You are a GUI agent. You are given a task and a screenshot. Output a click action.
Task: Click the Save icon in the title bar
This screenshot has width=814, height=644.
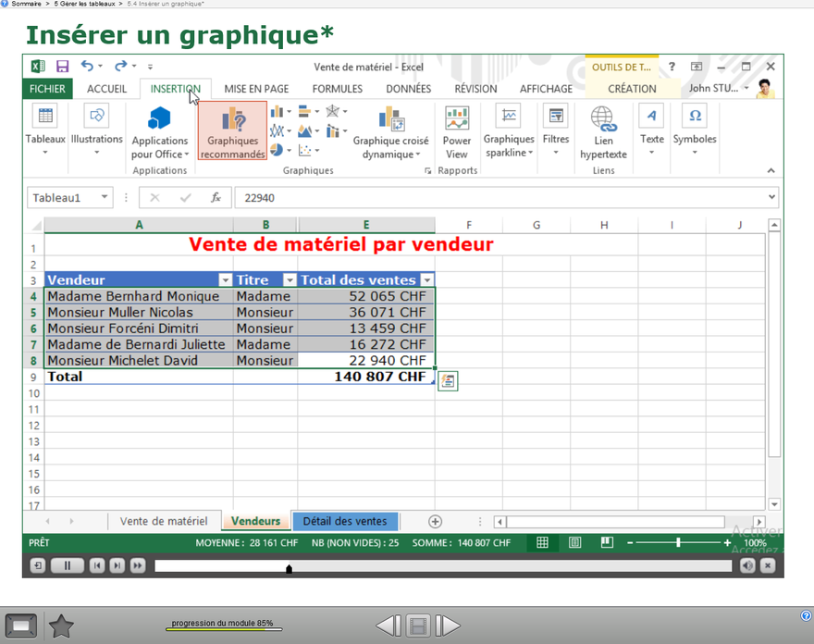pos(62,67)
